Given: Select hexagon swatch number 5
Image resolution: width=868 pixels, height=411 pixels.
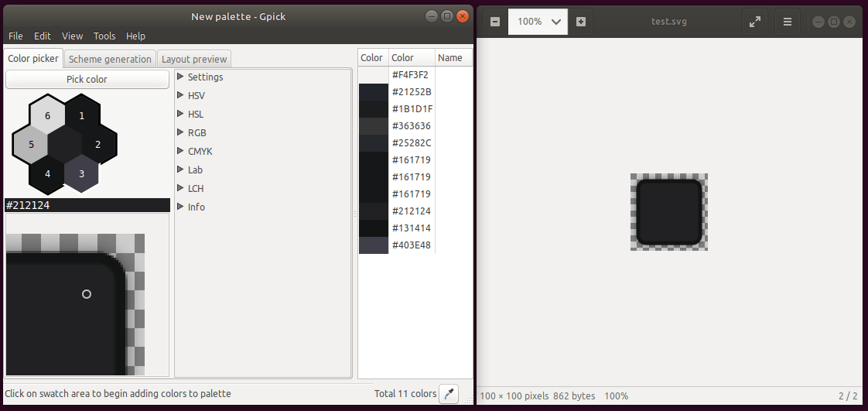Looking at the screenshot, I should click(31, 145).
